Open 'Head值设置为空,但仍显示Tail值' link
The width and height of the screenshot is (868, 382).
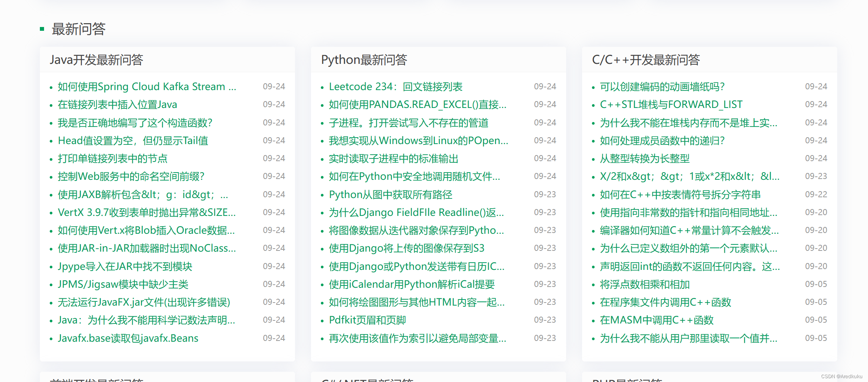point(133,141)
